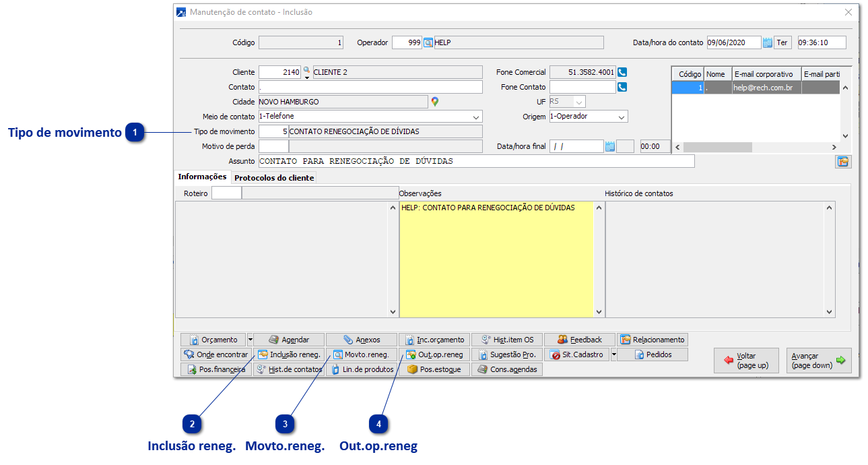Click scroll right arrow of contacts grid
868x465 pixels.
tap(834, 147)
